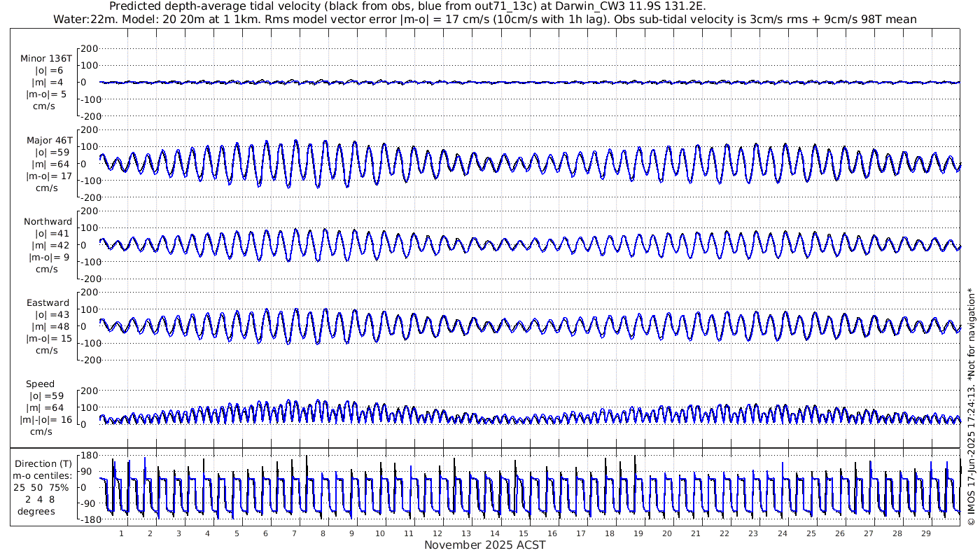Click the "200" tick of the Minor panel axis
980x560 pixels.
(x=89, y=49)
